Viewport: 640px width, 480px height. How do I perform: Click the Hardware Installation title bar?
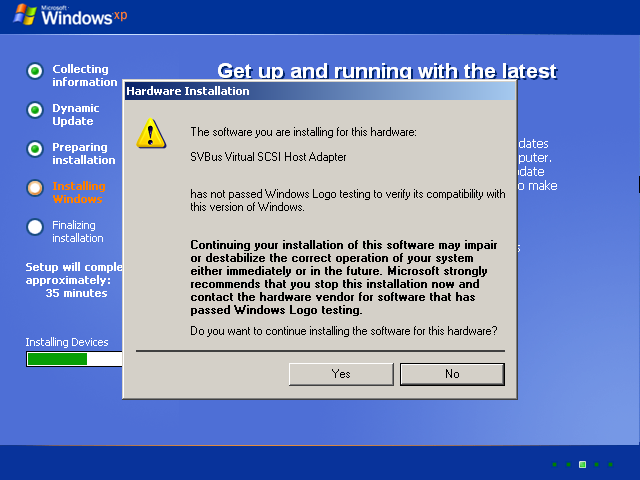pyautogui.click(x=320, y=91)
